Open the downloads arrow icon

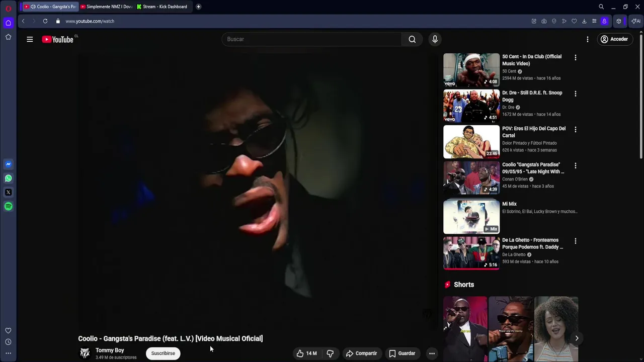tap(584, 21)
